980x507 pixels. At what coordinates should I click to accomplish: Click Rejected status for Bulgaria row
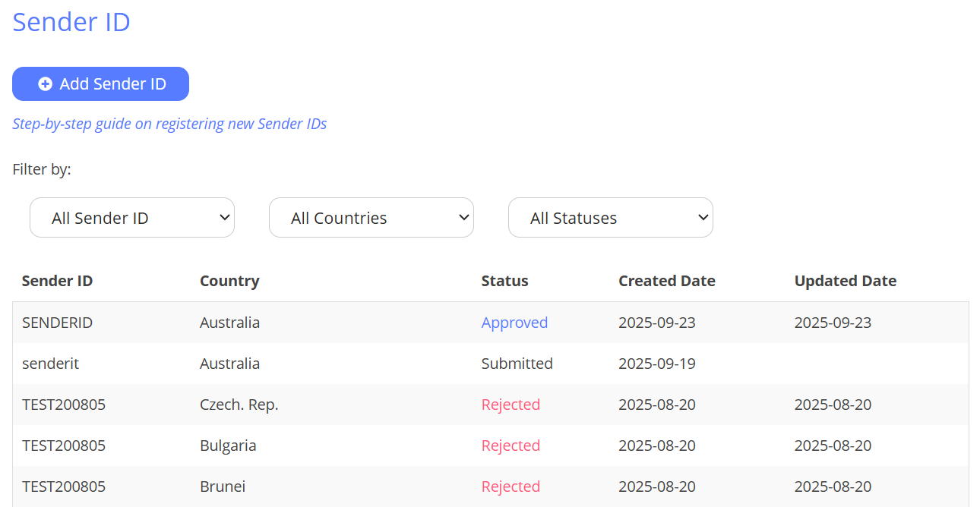point(511,446)
